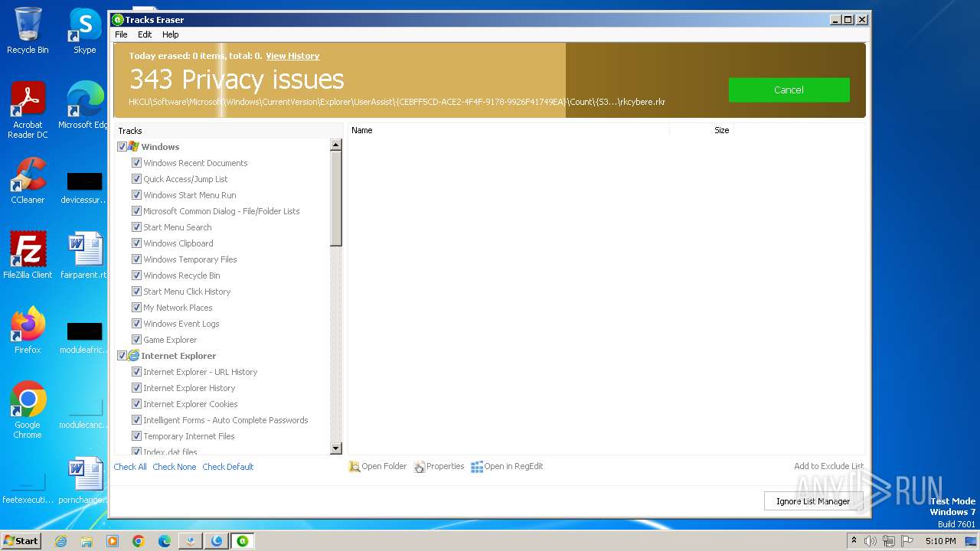Click the tracks list scroll-up arrow
980x551 pixels.
[x=335, y=145]
